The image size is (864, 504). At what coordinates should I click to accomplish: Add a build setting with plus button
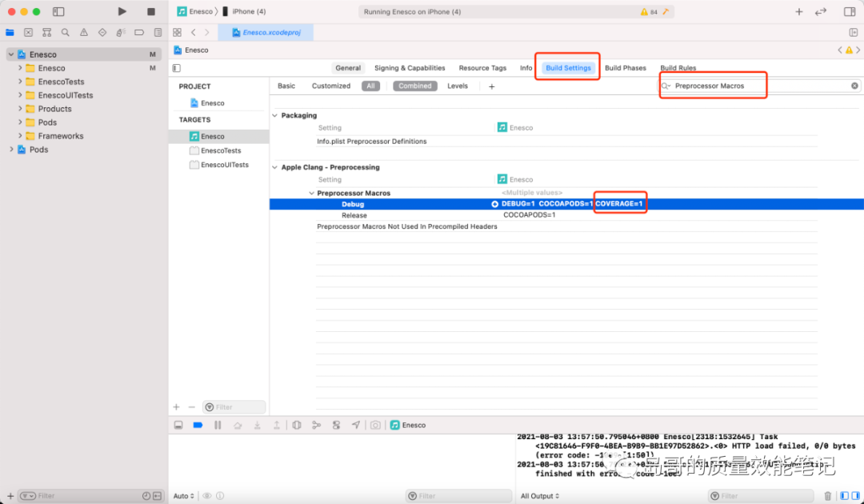pos(491,86)
